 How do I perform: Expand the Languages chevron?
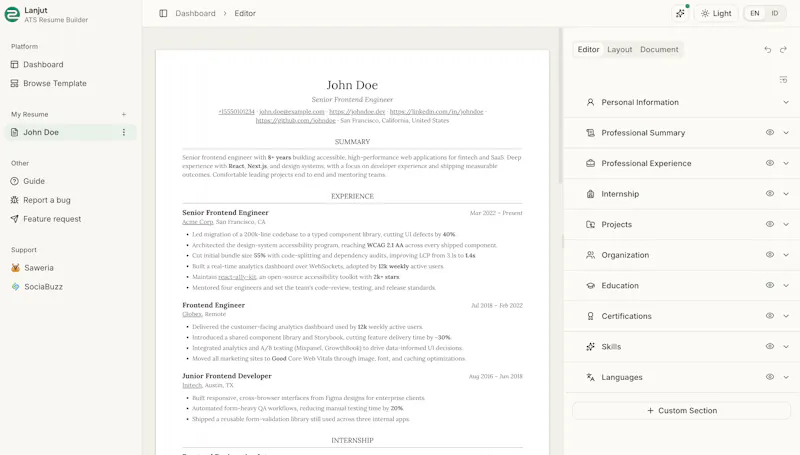coord(786,377)
